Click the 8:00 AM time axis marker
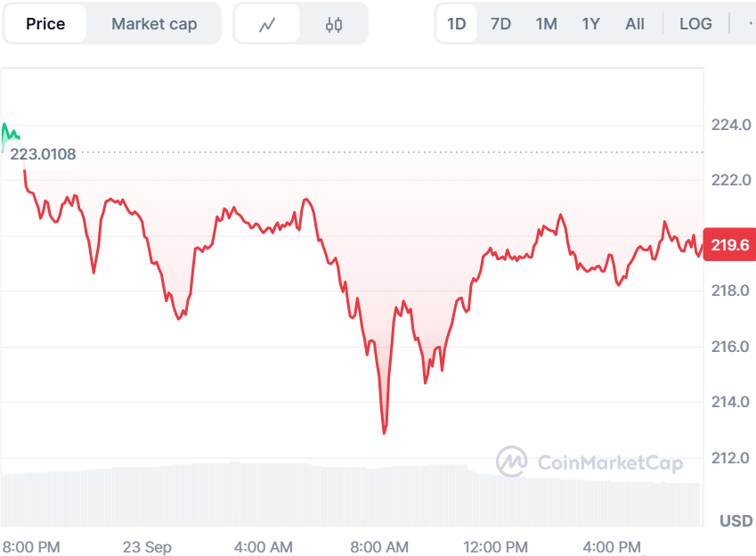Image resolution: width=756 pixels, height=556 pixels. click(x=379, y=546)
